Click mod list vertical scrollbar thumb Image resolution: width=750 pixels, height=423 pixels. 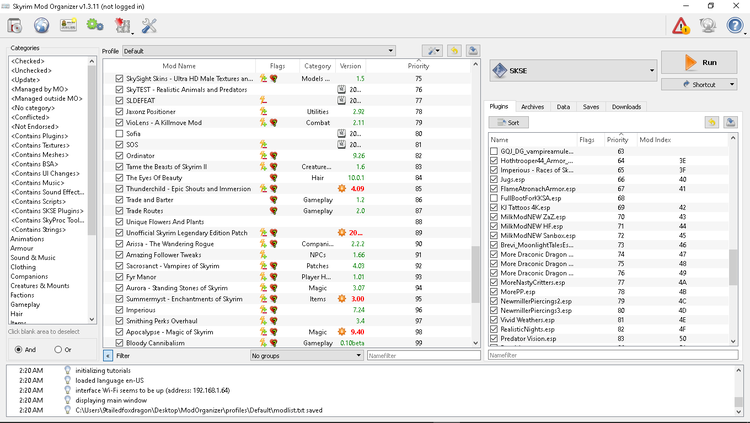(475, 274)
